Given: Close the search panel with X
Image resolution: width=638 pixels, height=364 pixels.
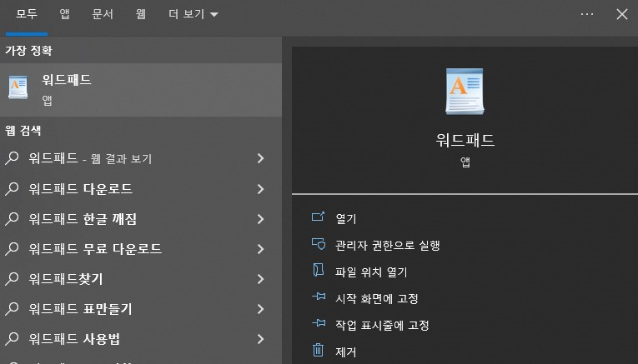Looking at the screenshot, I should click(621, 14).
